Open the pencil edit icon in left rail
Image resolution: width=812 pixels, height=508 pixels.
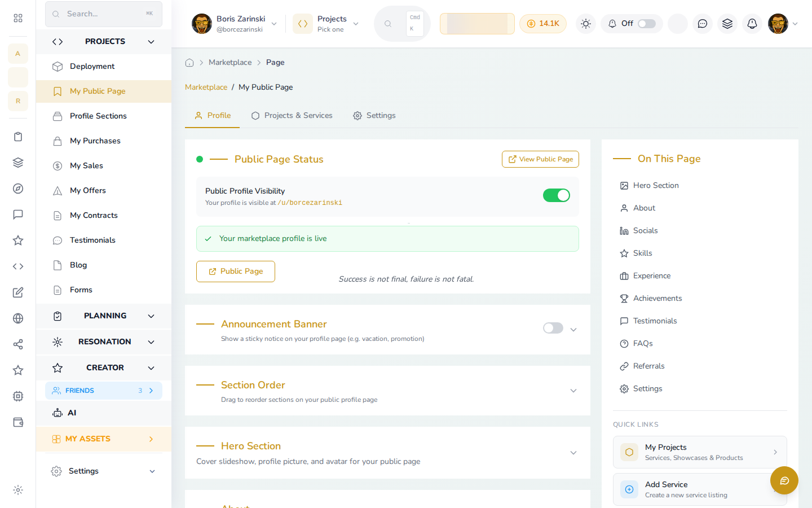[x=18, y=292]
